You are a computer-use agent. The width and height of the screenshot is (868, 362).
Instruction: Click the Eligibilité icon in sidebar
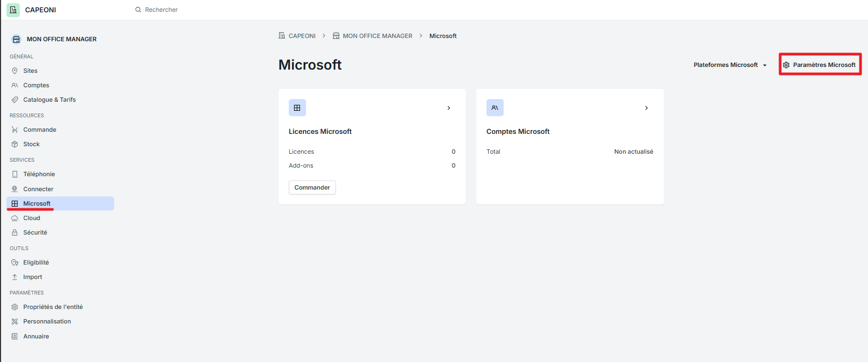(14, 262)
